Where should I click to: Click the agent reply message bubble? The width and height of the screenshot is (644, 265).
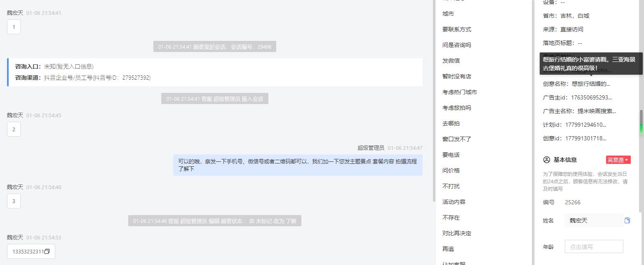tap(298, 165)
